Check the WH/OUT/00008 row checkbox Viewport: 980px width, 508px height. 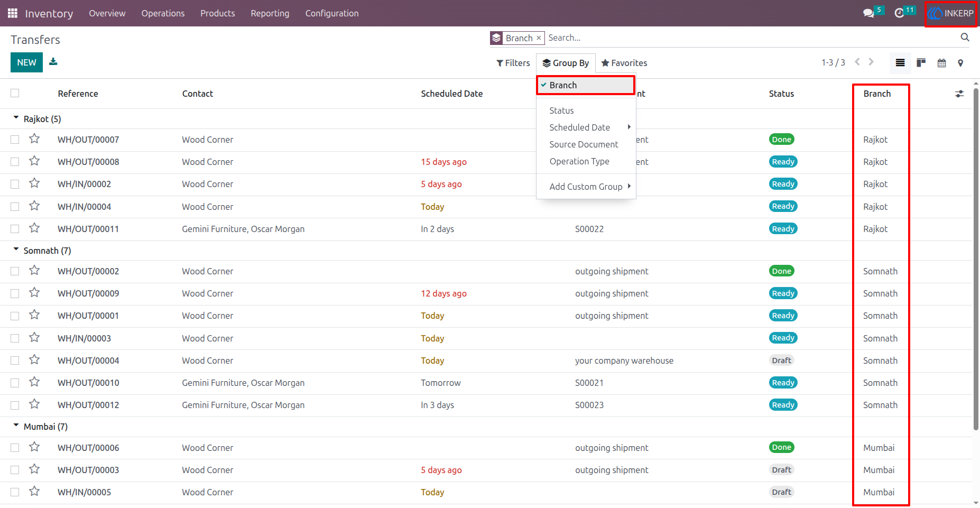click(x=15, y=162)
